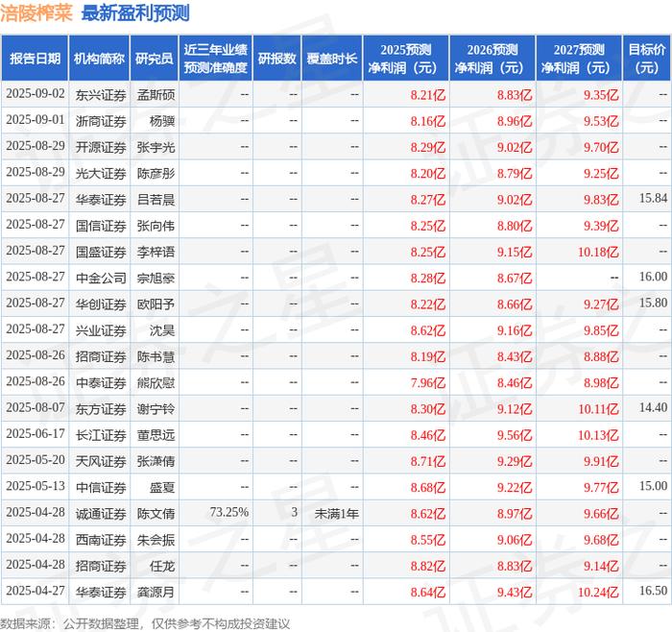Click the date 2025-09-02
672x632 pixels.
[x=36, y=93]
